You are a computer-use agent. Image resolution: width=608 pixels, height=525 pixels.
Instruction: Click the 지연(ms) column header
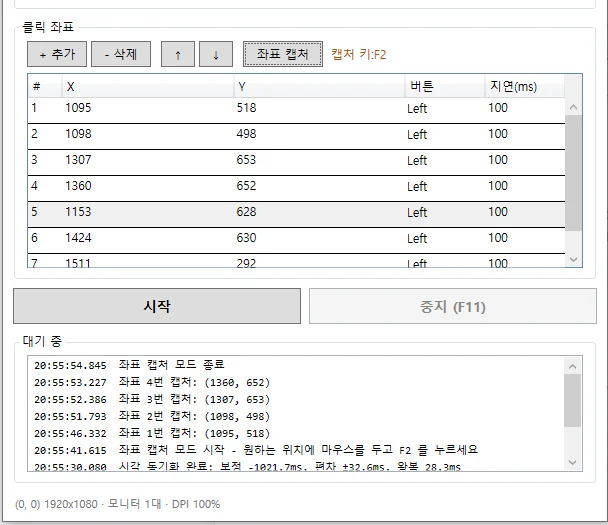(x=525, y=86)
